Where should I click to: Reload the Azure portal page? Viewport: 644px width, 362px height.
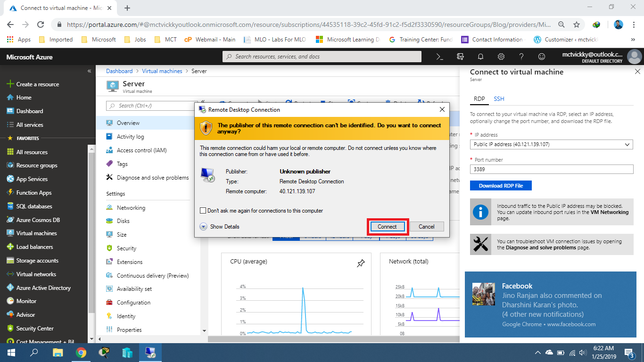(41, 25)
